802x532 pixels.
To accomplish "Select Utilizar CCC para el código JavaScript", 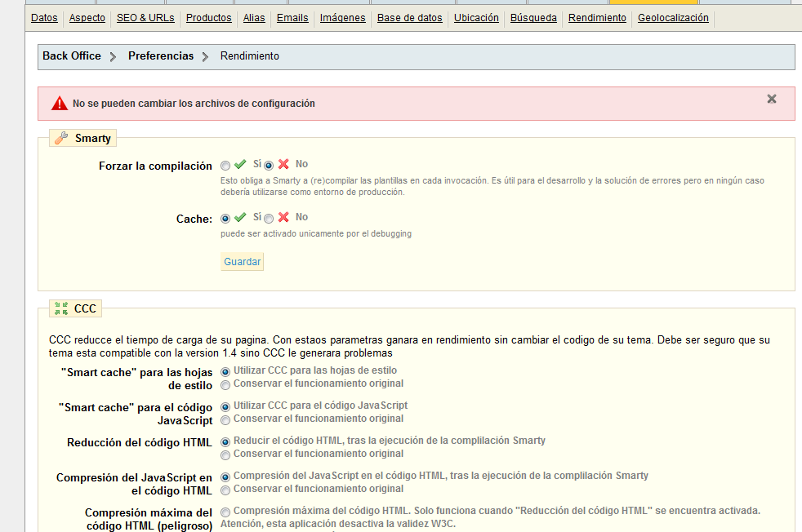I will point(225,407).
